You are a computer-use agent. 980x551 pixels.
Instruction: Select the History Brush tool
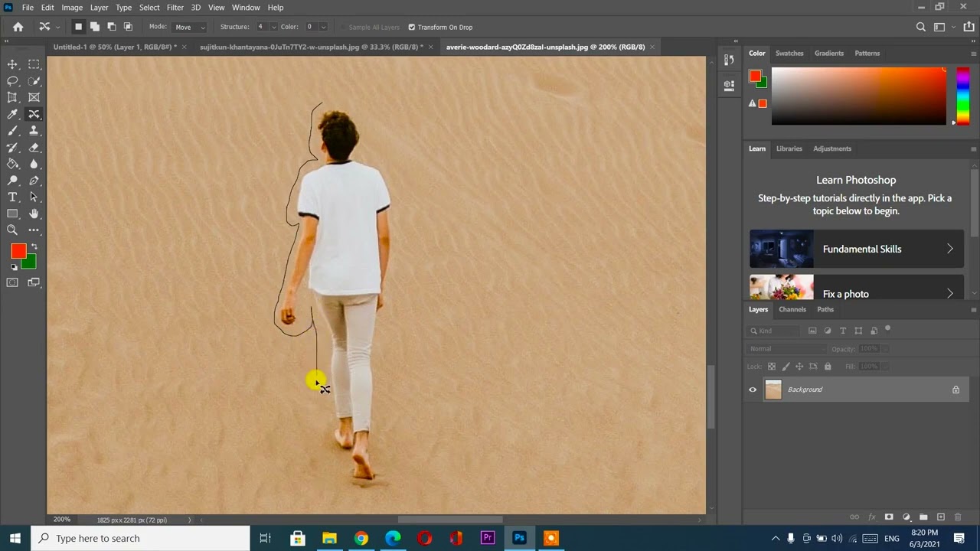[12, 148]
